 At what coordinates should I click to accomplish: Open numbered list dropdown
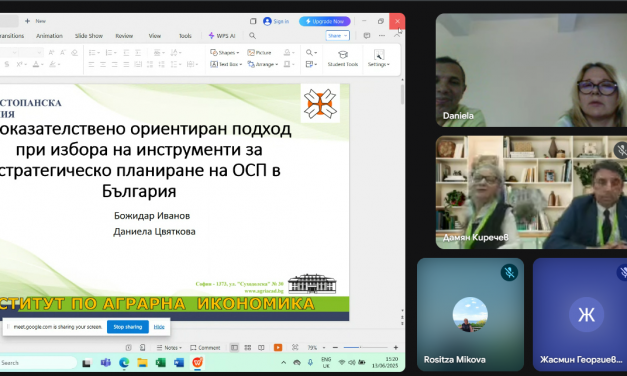coord(111,52)
